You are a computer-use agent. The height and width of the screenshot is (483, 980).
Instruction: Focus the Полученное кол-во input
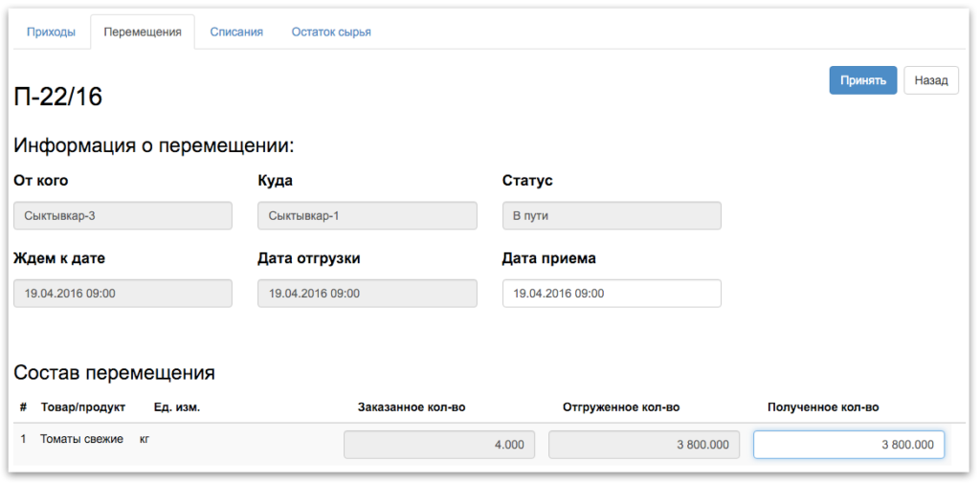pyautogui.click(x=849, y=444)
